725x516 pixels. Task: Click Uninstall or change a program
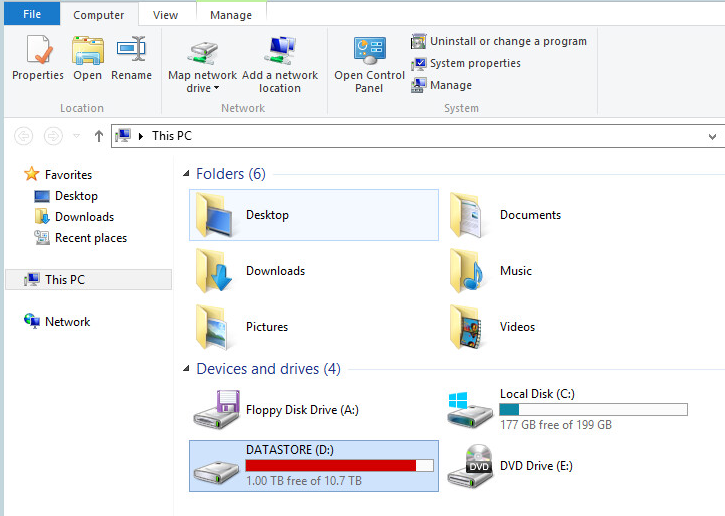tap(499, 41)
